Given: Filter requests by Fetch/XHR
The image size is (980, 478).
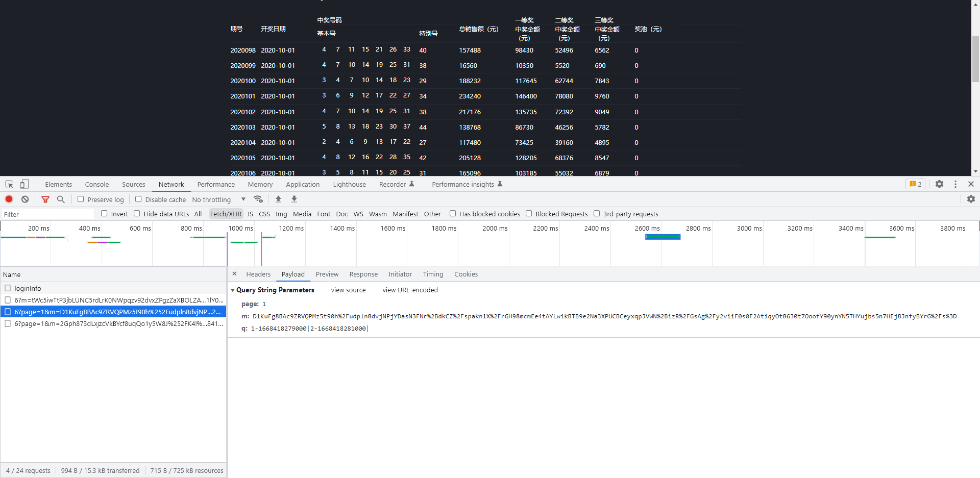Looking at the screenshot, I should pyautogui.click(x=226, y=214).
